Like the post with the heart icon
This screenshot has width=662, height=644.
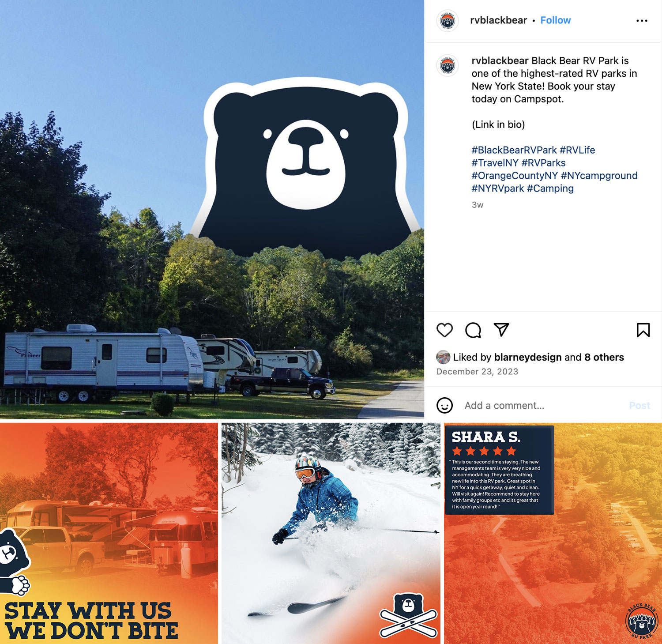click(x=444, y=330)
